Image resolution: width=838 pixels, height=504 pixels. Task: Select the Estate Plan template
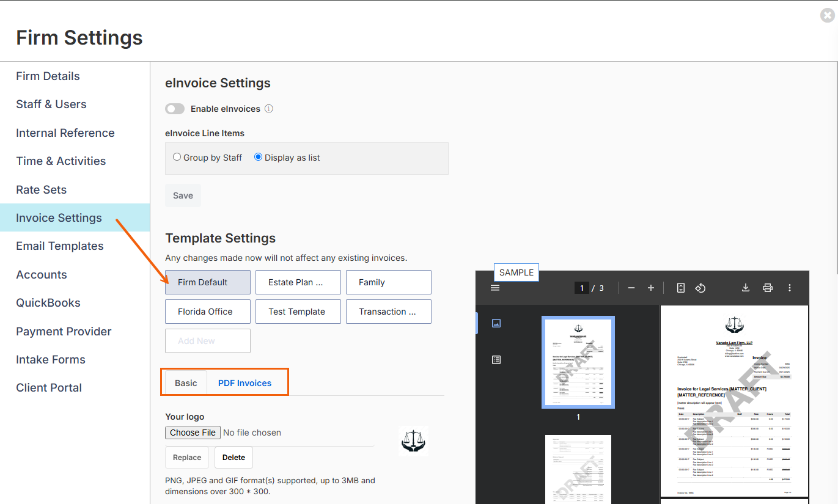coord(298,282)
